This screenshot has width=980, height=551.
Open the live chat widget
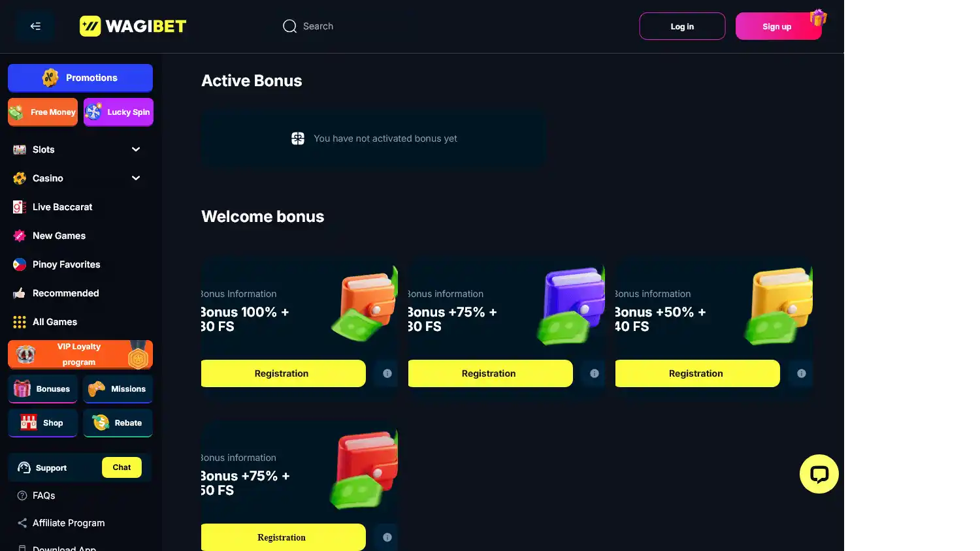click(x=819, y=473)
